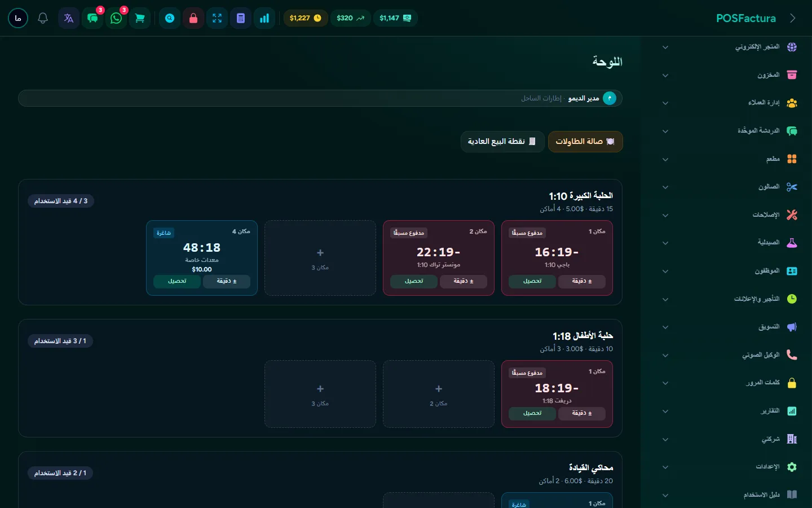Open the notifications bell
812x508 pixels.
click(43, 18)
